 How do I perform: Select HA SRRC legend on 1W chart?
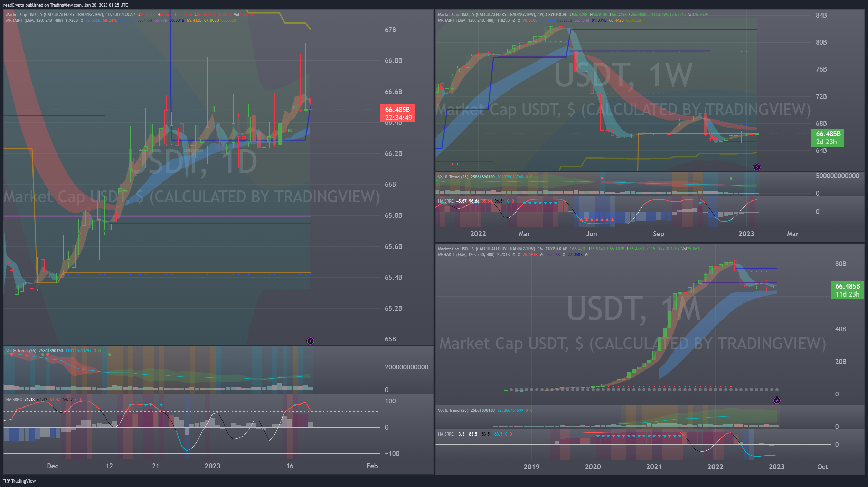point(446,201)
